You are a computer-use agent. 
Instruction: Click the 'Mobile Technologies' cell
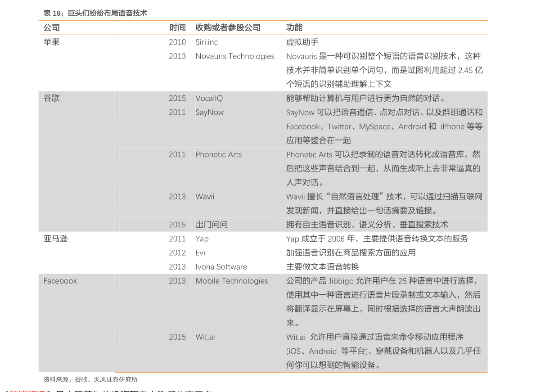tap(232, 281)
